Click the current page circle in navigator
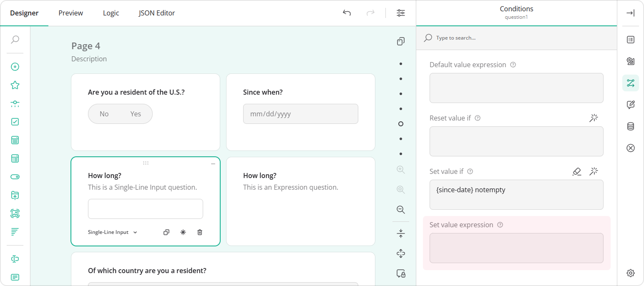This screenshot has height=286, width=644. 401,124
